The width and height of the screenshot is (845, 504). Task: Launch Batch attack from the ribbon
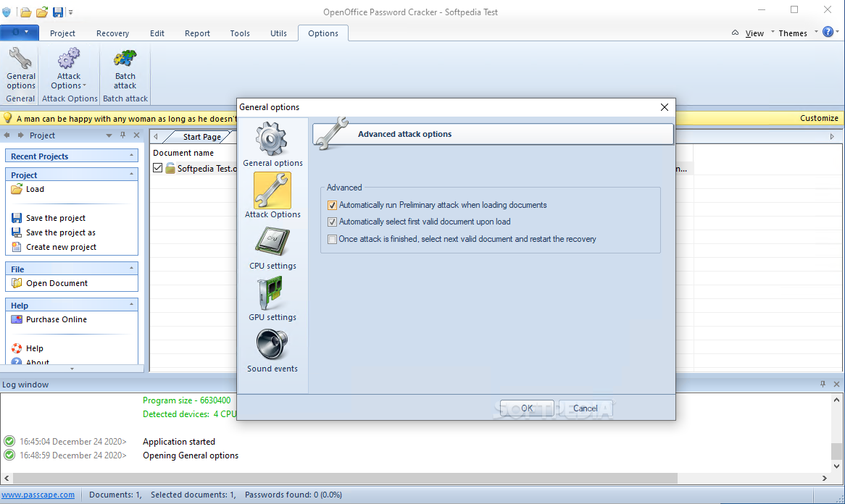click(x=125, y=69)
